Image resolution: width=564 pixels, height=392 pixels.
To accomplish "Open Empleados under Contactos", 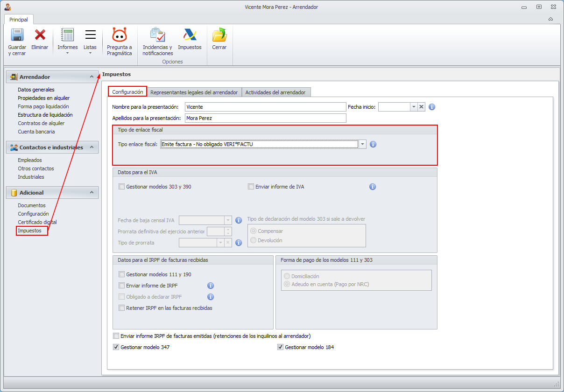I will tap(30, 160).
